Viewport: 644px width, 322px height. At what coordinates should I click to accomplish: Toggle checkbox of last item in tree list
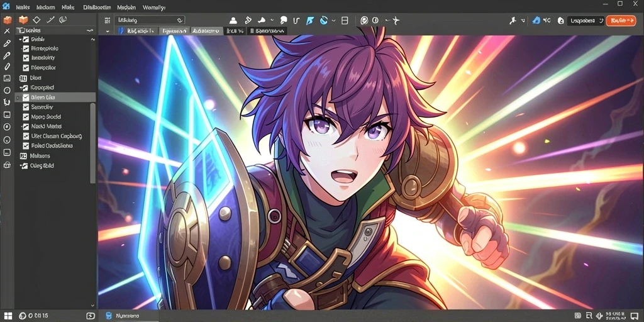(25, 166)
